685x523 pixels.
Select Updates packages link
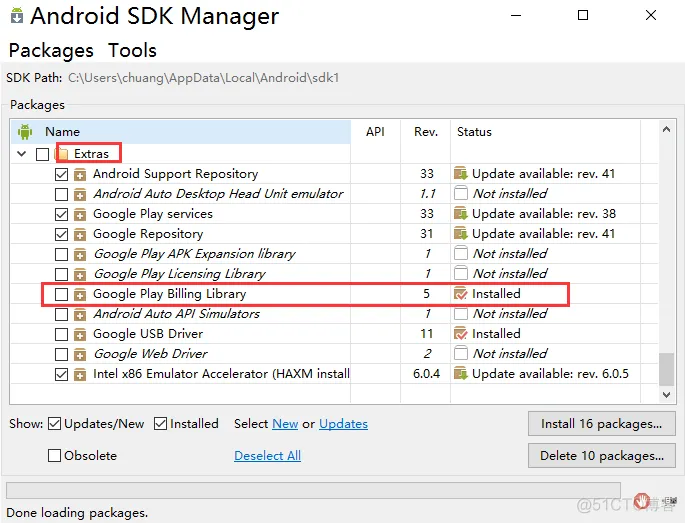343,424
